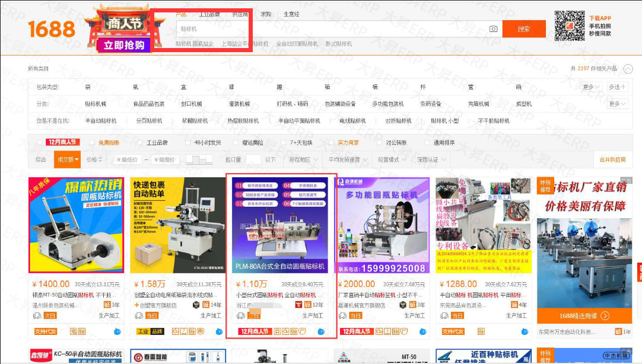Open the 所在地区 dropdown

[304, 159]
